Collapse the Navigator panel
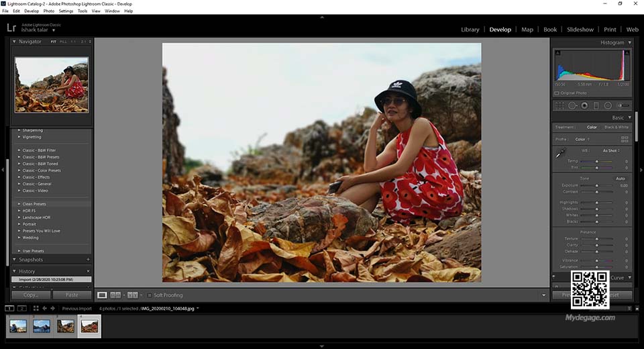Screen dimensions: 644x349 (x=14, y=42)
